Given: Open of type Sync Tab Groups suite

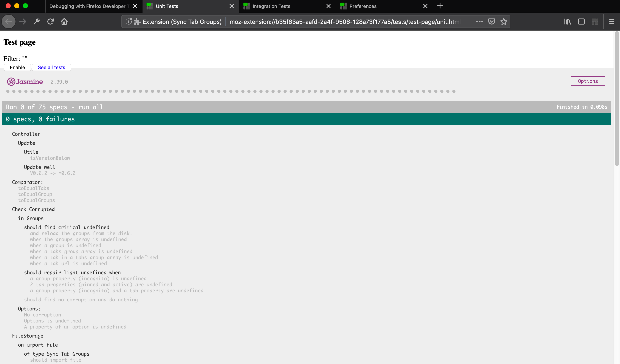Looking at the screenshot, I should (x=57, y=354).
